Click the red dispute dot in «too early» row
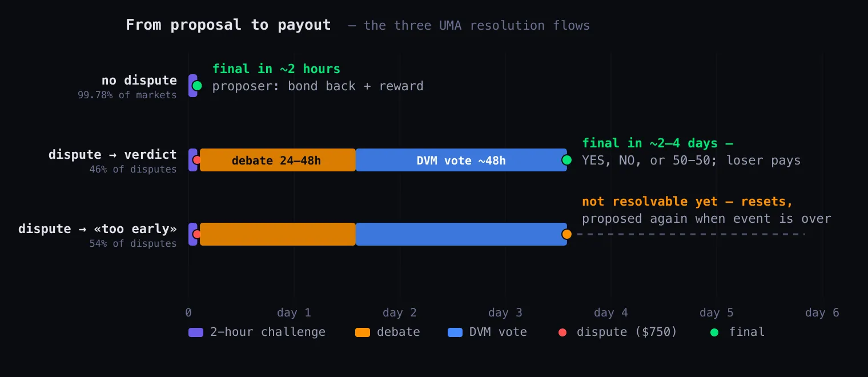 [x=197, y=234]
